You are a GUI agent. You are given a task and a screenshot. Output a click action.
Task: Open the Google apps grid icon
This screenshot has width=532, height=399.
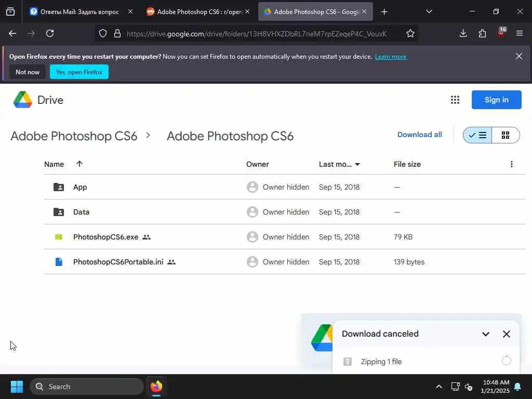(455, 100)
